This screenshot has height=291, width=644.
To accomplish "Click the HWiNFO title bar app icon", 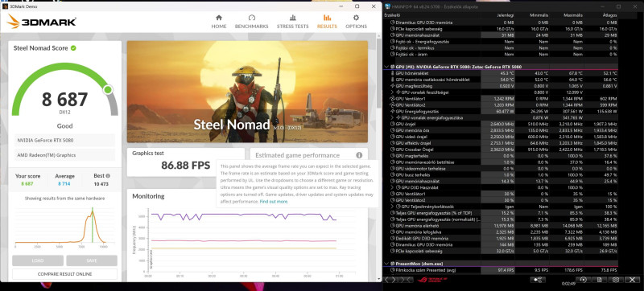I will click(x=388, y=6).
